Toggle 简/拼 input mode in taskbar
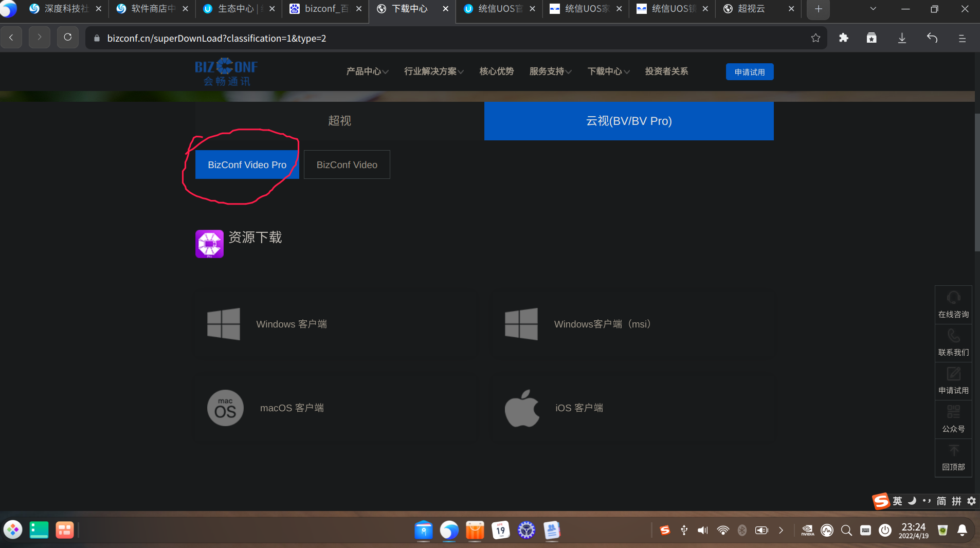The image size is (980, 548). click(x=941, y=501)
